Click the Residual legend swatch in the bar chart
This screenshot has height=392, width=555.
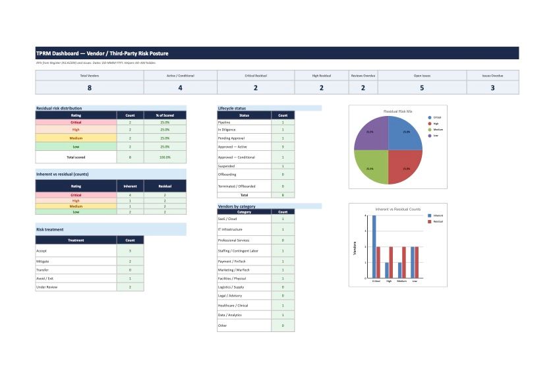pyautogui.click(x=430, y=221)
